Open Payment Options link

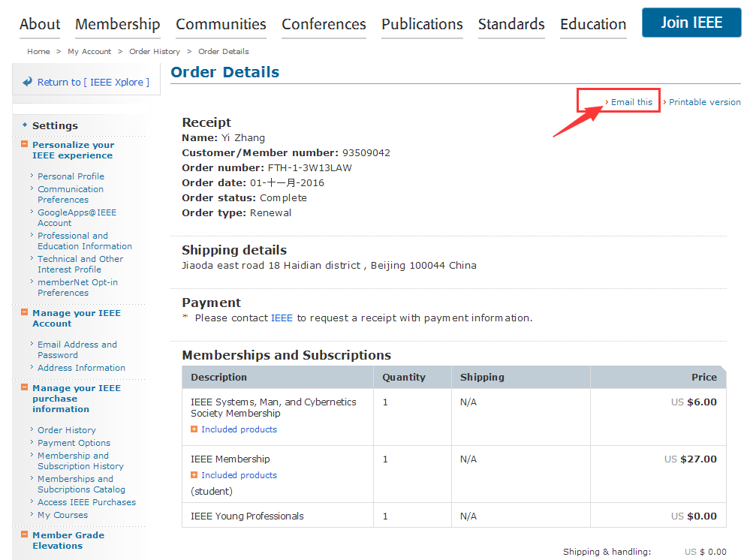coord(74,443)
